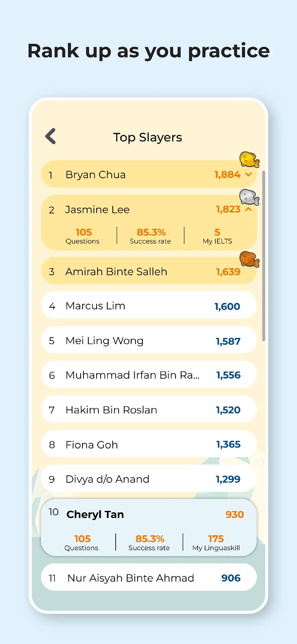
Task: Collapse Jasmine Lee's stats chevron
Action: [x=248, y=209]
